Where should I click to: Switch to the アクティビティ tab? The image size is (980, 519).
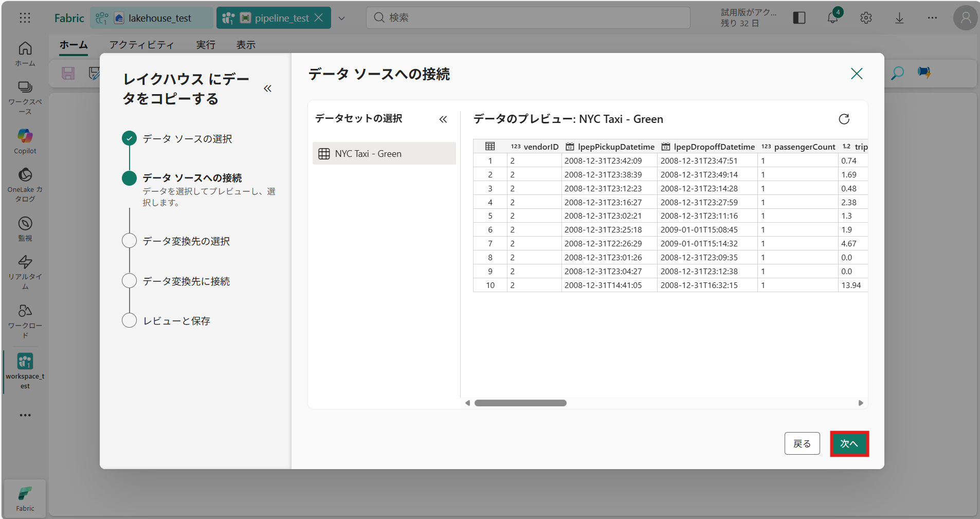141,45
